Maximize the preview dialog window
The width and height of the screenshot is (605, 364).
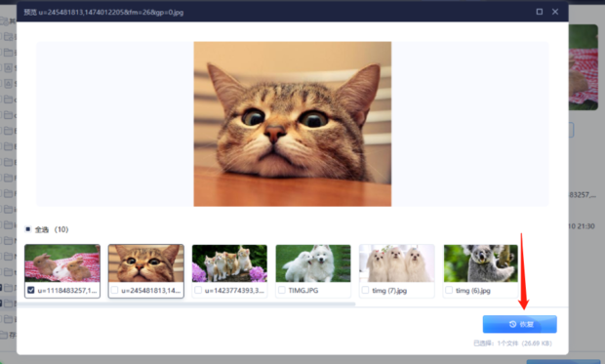point(540,12)
